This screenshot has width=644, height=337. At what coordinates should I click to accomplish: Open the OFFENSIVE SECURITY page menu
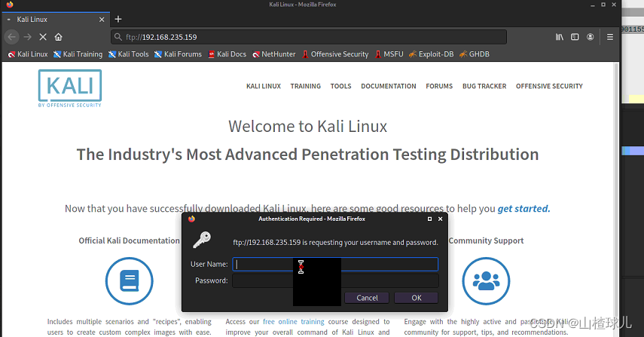pos(549,86)
